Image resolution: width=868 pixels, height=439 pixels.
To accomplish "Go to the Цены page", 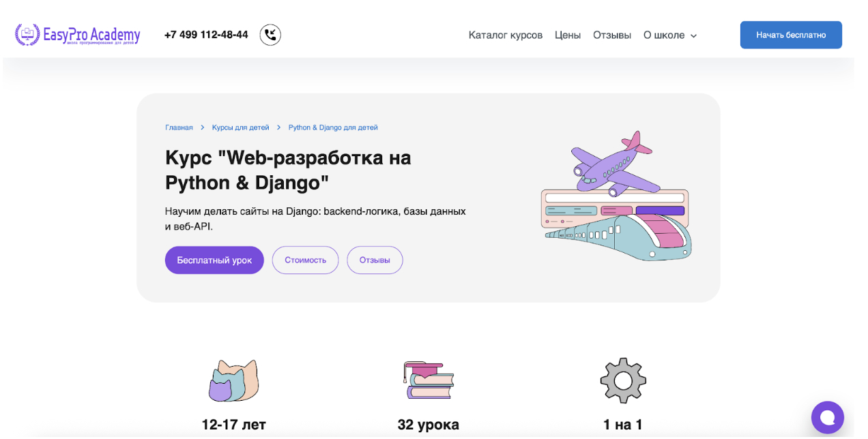I will pos(568,35).
